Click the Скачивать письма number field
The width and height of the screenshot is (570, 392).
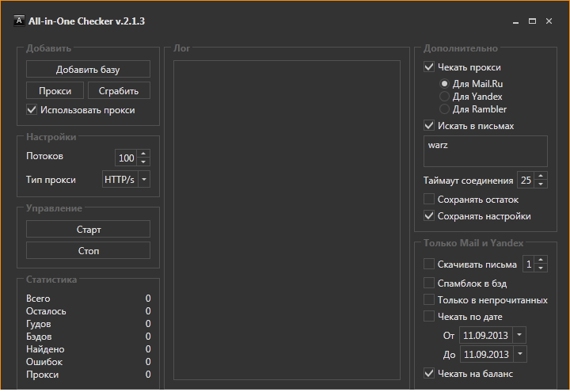coord(529,264)
